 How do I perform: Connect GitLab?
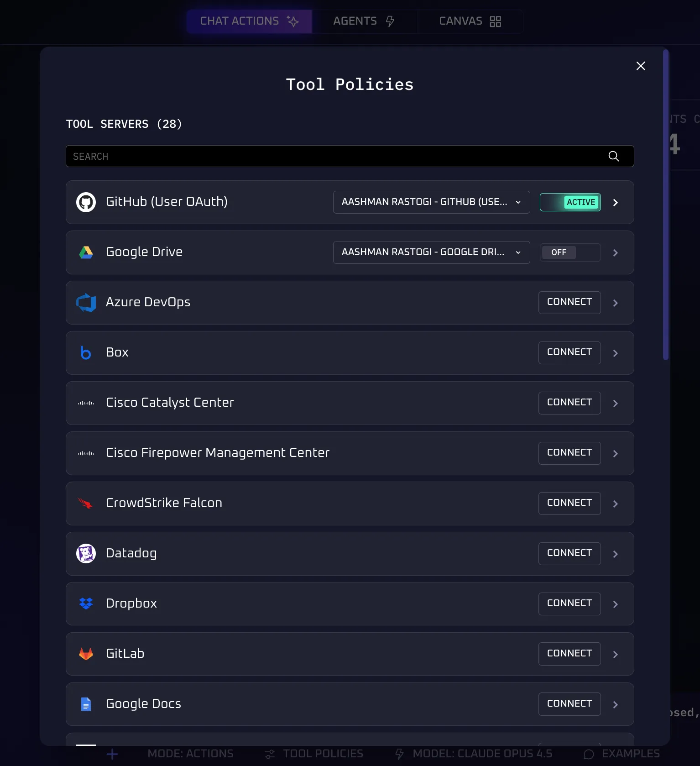coord(569,654)
